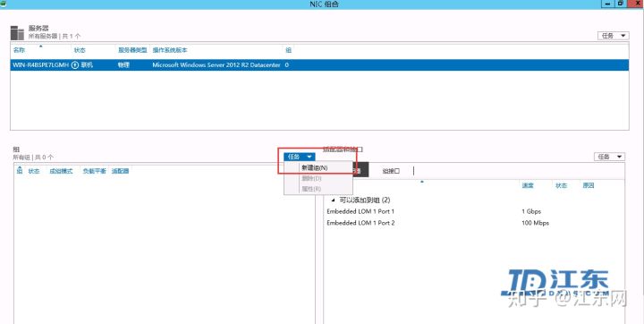This screenshot has height=324, width=644.
Task: Sort teams by 负载平衡 column header
Action: coord(94,171)
